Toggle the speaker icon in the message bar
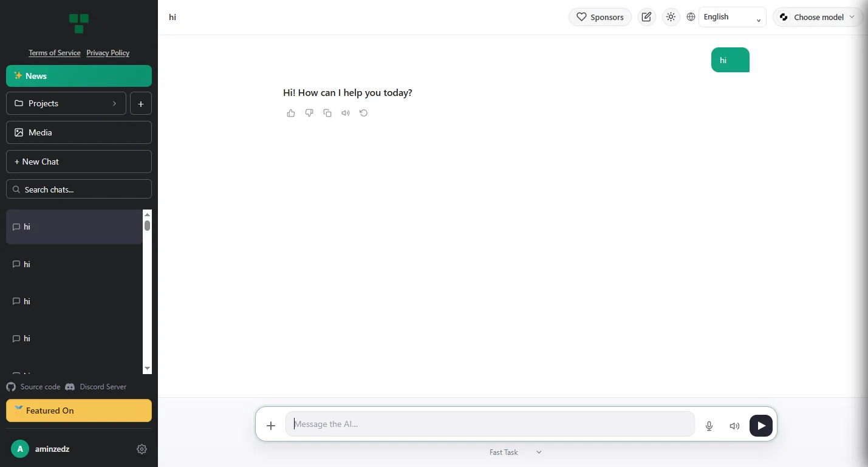868x467 pixels. click(x=734, y=426)
